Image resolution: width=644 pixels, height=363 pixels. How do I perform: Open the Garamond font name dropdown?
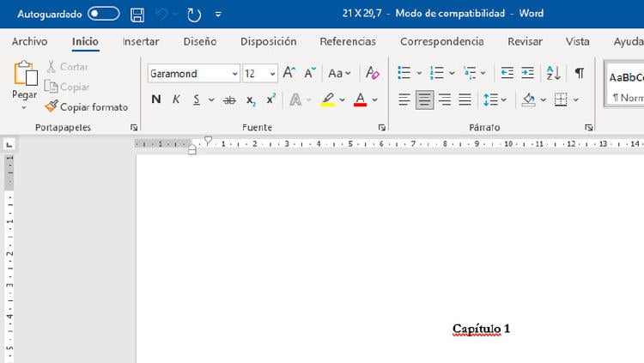click(x=235, y=75)
